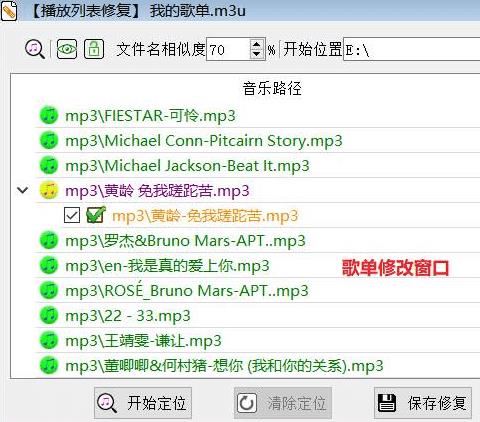Click the green icon beside en-我是真的爱上你.mp3
Viewport: 480px width, 422px height.
[x=49, y=265]
